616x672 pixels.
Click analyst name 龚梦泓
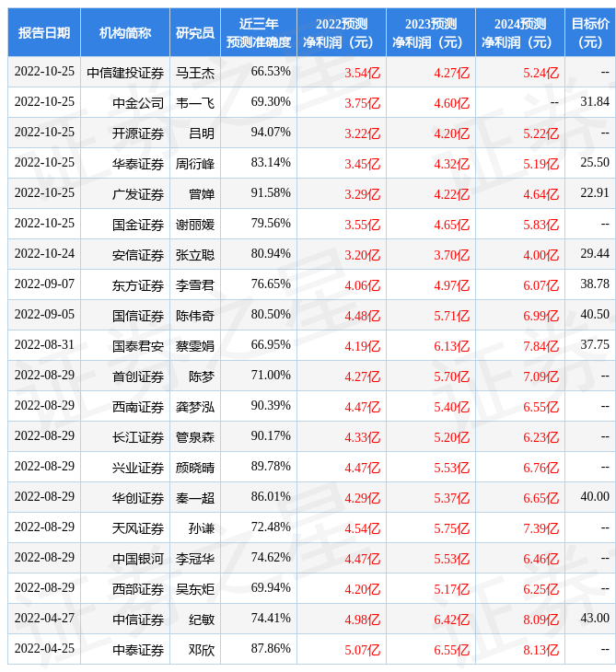click(x=195, y=407)
